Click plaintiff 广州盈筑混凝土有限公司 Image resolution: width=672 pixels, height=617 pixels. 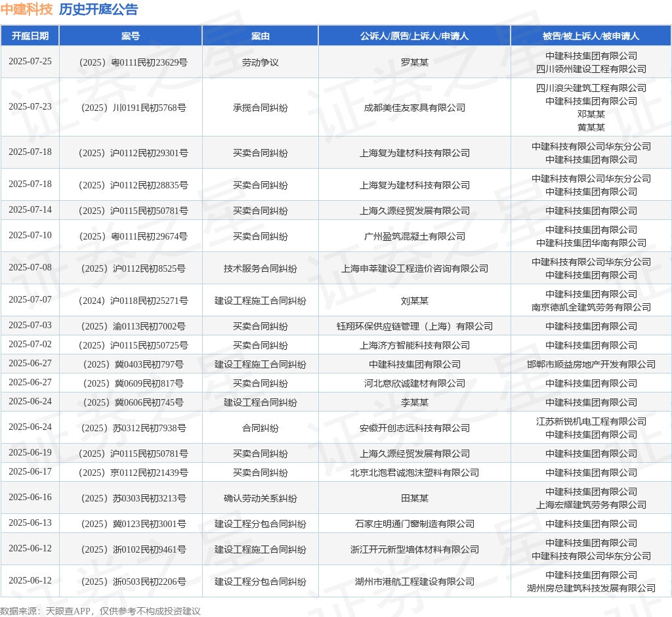coord(415,236)
